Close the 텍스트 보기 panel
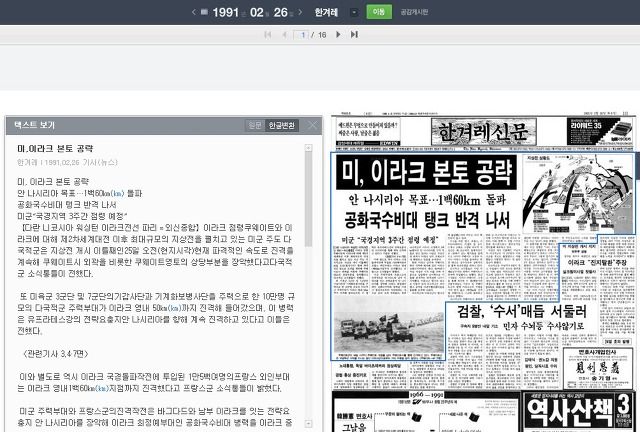The width and height of the screenshot is (640, 432). pos(312,125)
